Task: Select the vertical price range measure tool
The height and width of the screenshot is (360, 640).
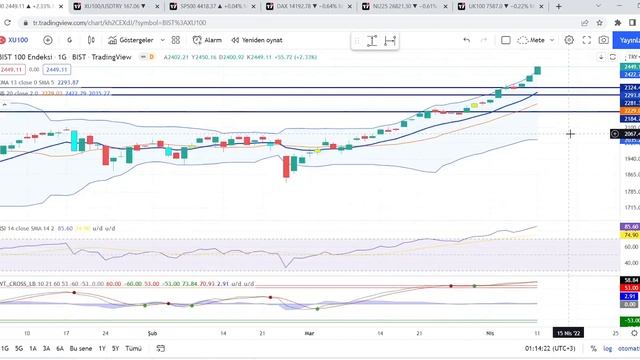Action: [x=372, y=41]
